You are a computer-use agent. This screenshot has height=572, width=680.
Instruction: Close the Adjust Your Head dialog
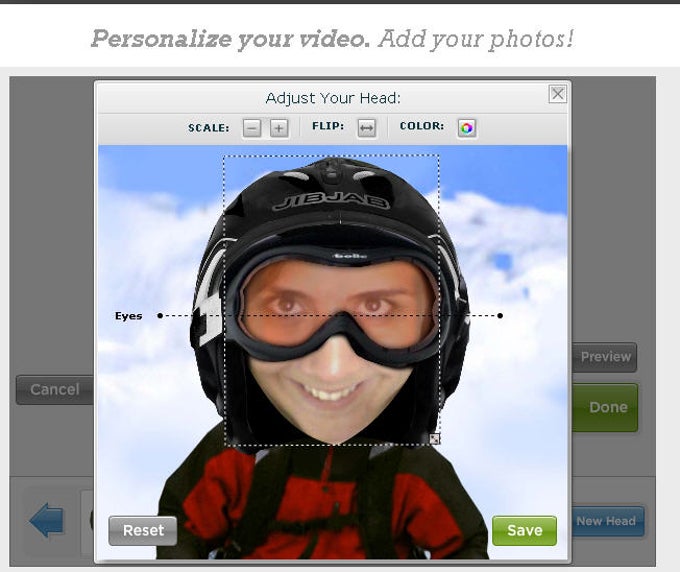(x=558, y=94)
